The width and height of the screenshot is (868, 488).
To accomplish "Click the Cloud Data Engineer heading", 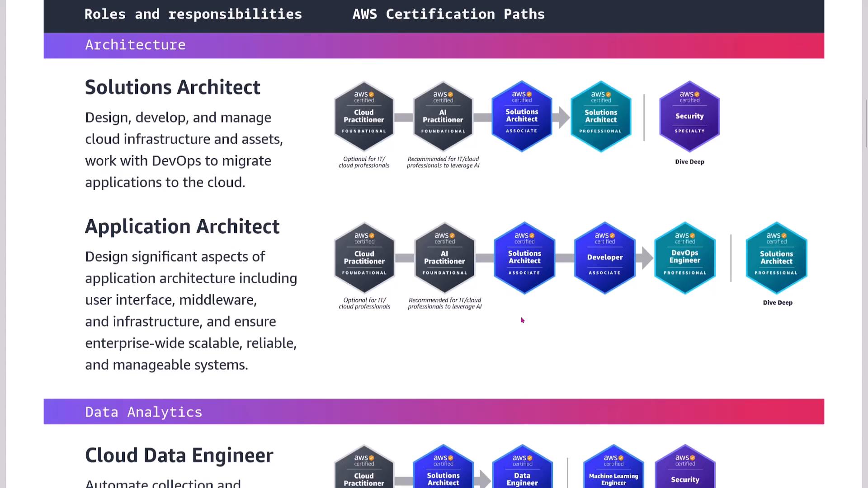I will [179, 455].
